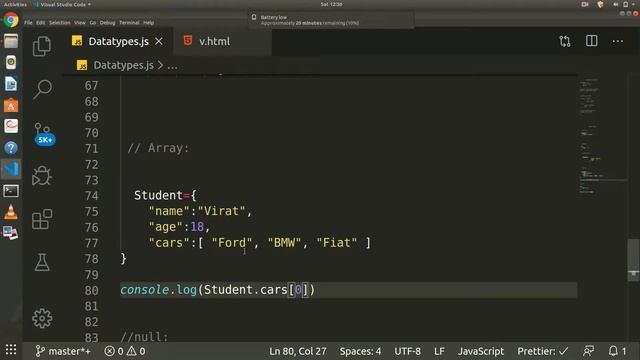Open Visual Studio Code app menu in top bar

62,4
